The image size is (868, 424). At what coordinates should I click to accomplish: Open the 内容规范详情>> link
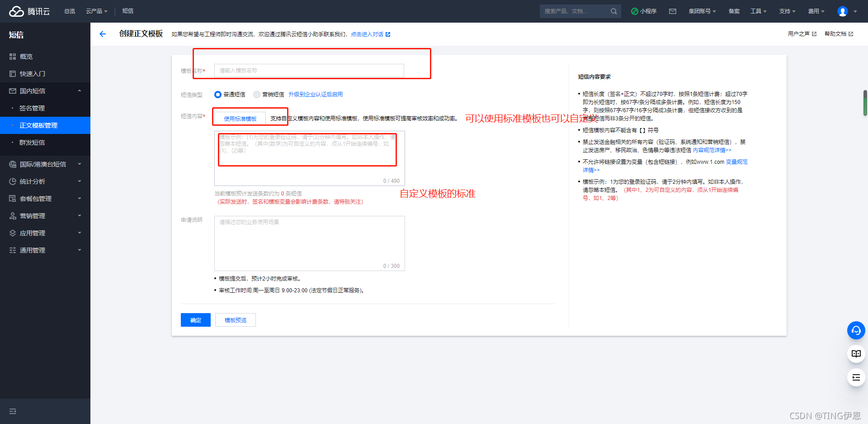pyautogui.click(x=712, y=150)
